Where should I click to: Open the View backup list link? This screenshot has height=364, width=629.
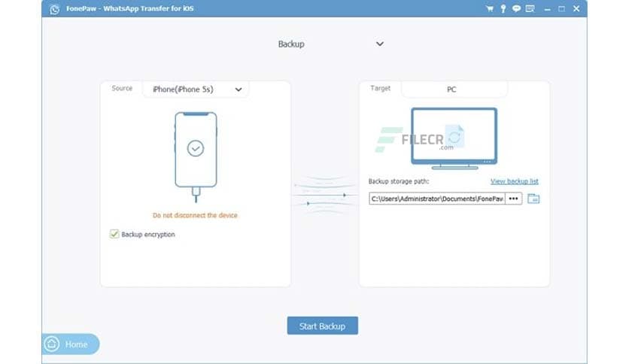click(515, 181)
